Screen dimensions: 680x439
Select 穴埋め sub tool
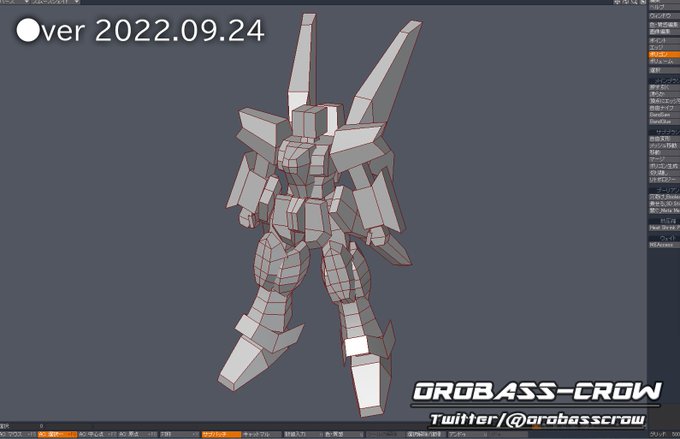(664, 173)
